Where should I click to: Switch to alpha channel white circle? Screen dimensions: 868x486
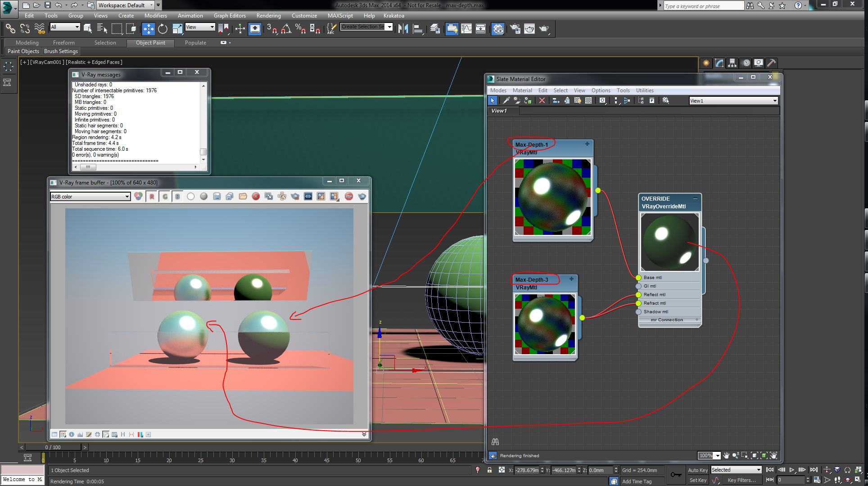(190, 196)
